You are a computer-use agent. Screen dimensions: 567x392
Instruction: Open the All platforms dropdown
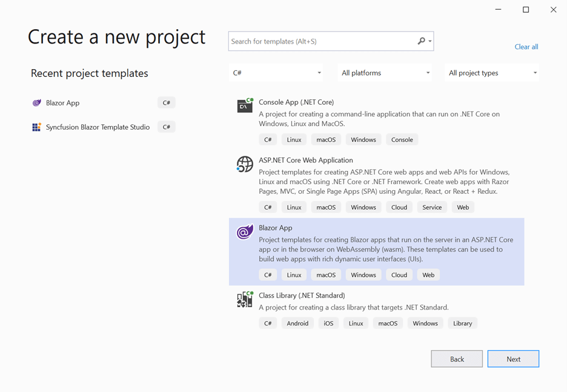[385, 73]
